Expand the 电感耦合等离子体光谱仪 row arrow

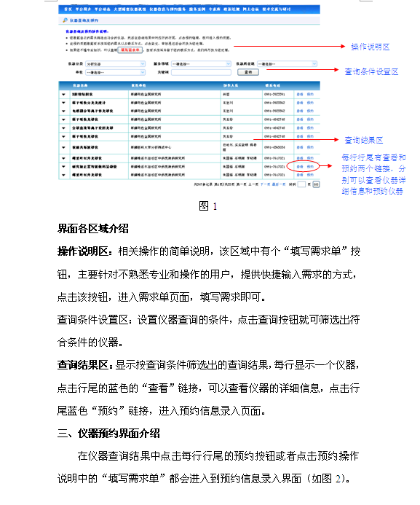click(x=63, y=111)
